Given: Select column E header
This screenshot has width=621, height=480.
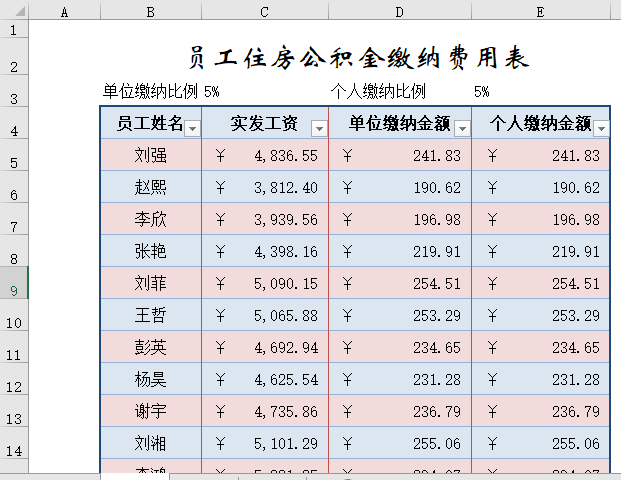Looking at the screenshot, I should (540, 11).
